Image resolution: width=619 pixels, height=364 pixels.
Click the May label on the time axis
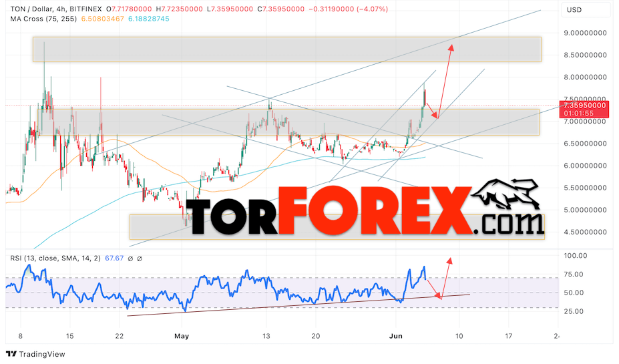point(182,336)
